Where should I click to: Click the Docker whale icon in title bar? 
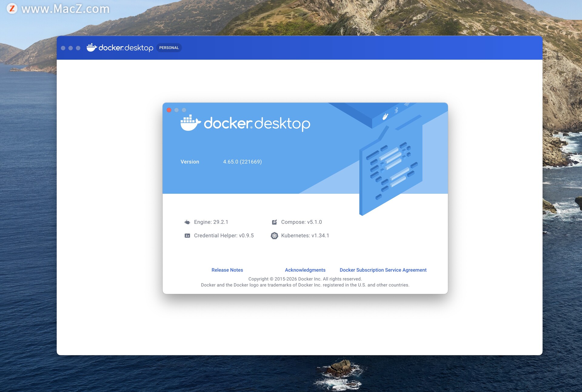pos(92,48)
